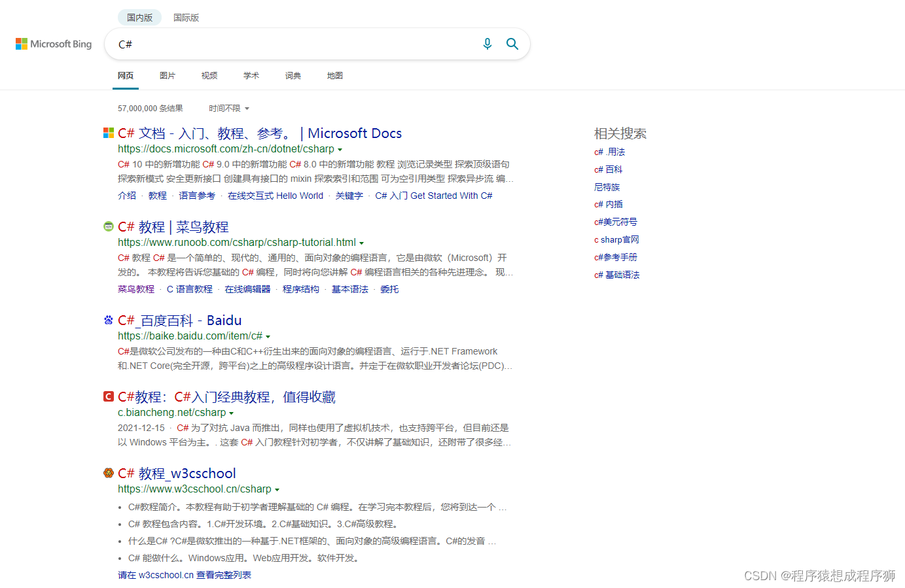Click the www.w3cschool.cn/csharp URL
905x588 pixels.
tap(194, 489)
